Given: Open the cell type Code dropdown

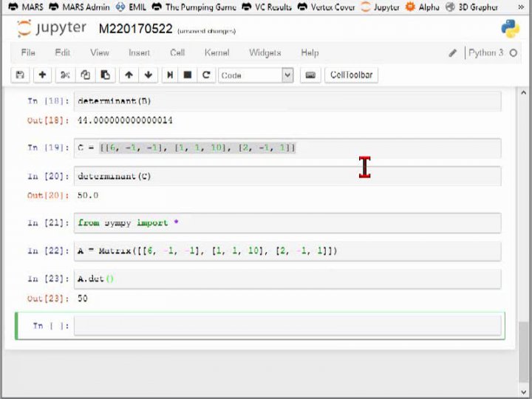Looking at the screenshot, I should click(256, 75).
